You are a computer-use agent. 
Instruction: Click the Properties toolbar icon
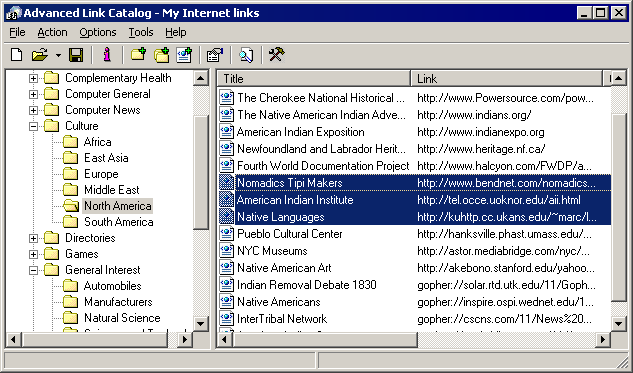(x=215, y=54)
